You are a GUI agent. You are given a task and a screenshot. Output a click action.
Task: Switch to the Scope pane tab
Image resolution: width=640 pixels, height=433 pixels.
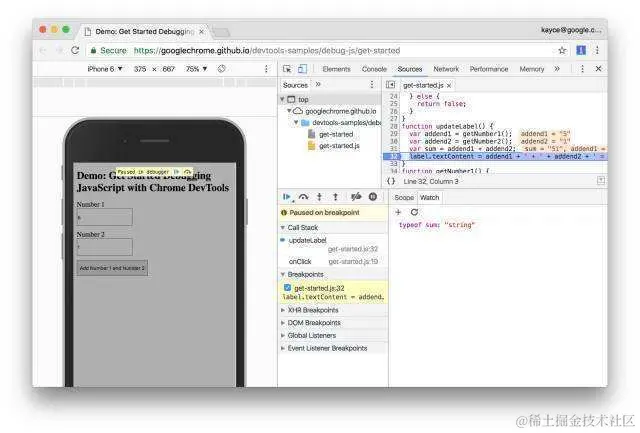tap(404, 198)
